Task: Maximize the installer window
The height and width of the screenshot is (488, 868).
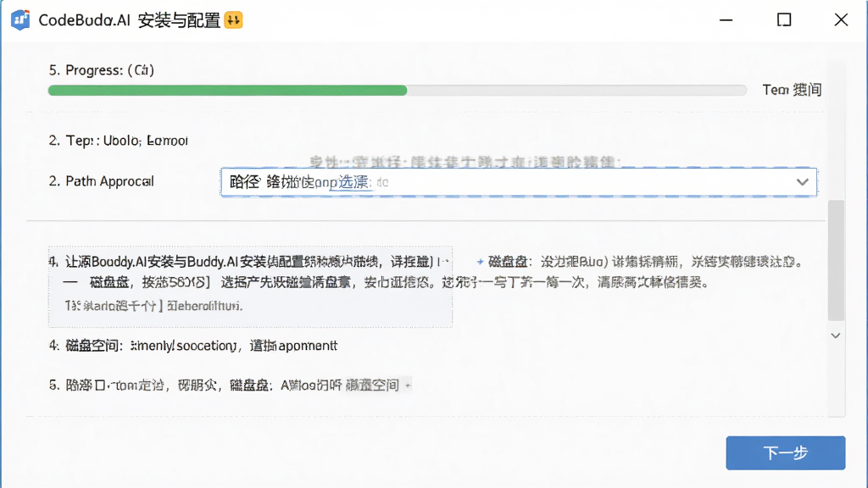Action: tap(784, 20)
